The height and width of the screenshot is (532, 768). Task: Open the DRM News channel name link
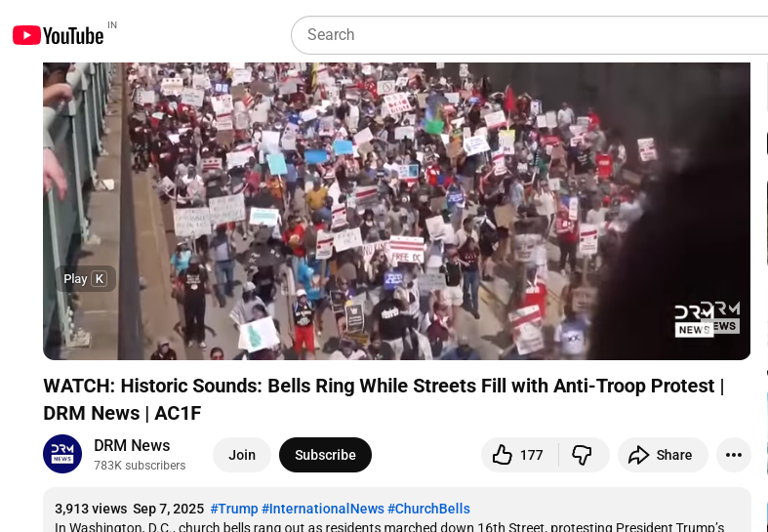click(132, 445)
